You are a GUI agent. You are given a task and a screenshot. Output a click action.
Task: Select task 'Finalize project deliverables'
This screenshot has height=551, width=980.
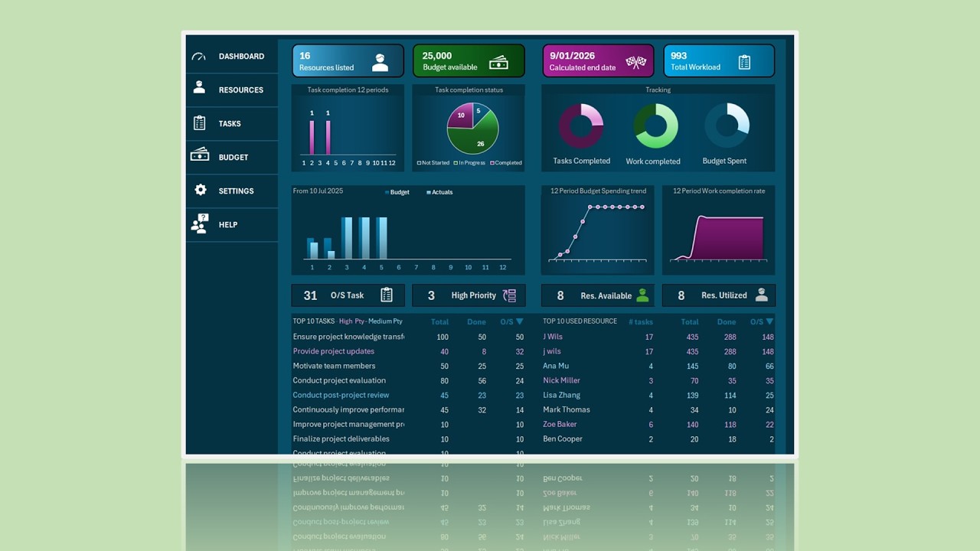point(341,439)
